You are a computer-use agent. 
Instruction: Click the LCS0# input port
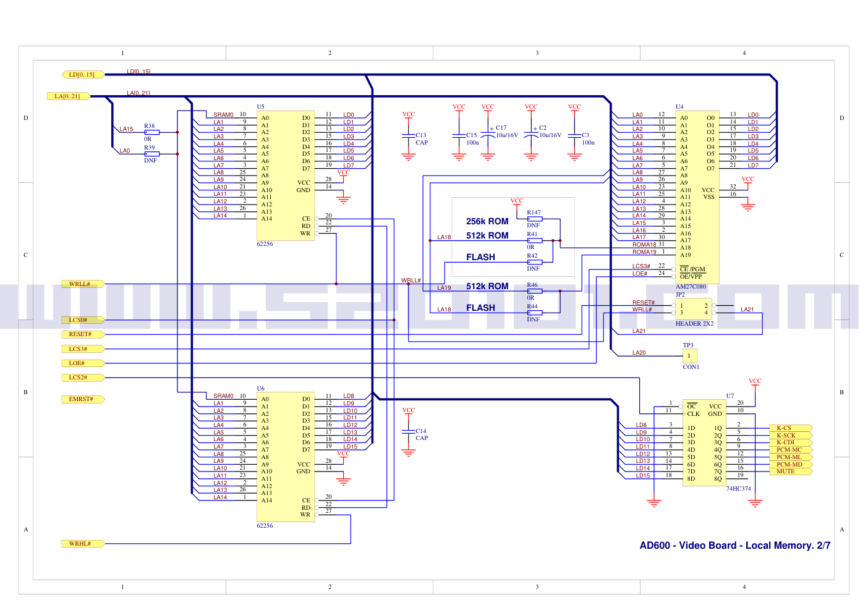(x=83, y=320)
